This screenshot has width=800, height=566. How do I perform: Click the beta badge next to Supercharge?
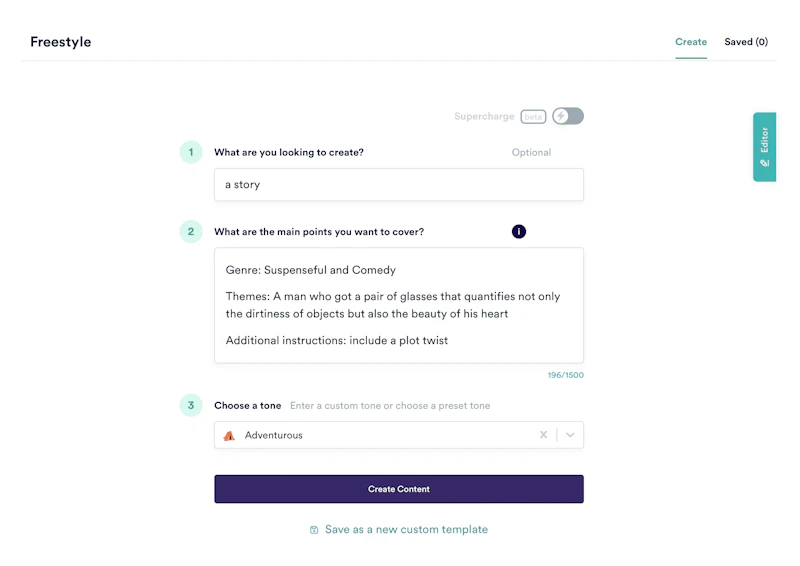[533, 117]
